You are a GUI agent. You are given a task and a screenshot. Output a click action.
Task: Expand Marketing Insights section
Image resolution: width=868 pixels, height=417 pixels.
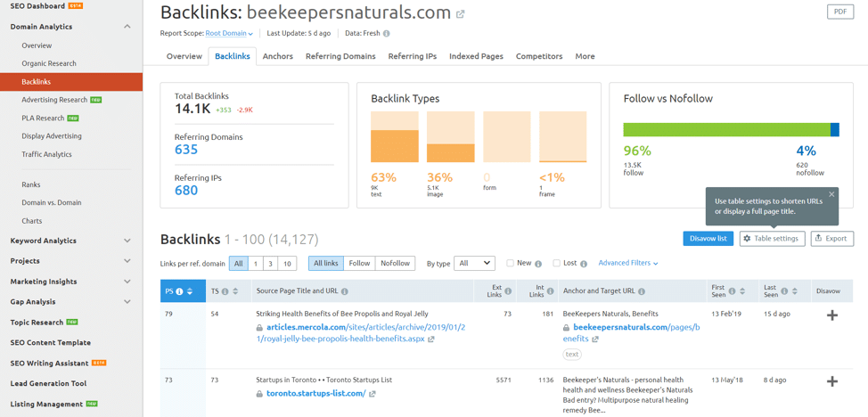127,282
